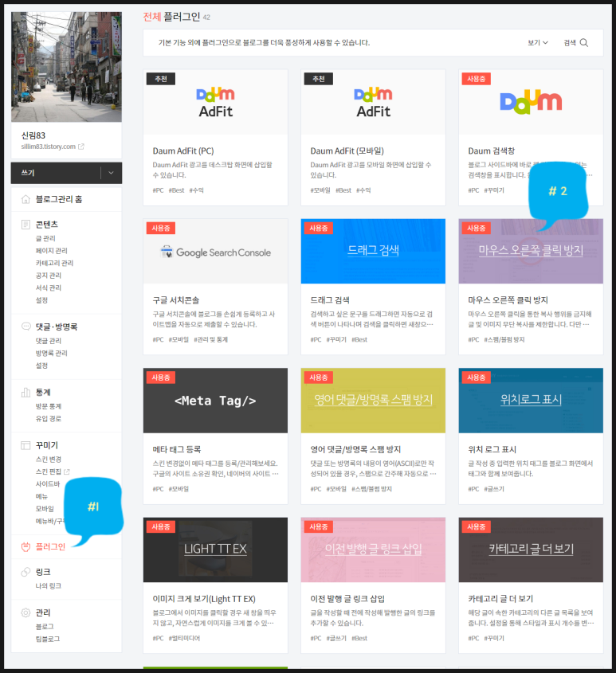Click #수익 tag on AdFit (PC) card

(196, 190)
